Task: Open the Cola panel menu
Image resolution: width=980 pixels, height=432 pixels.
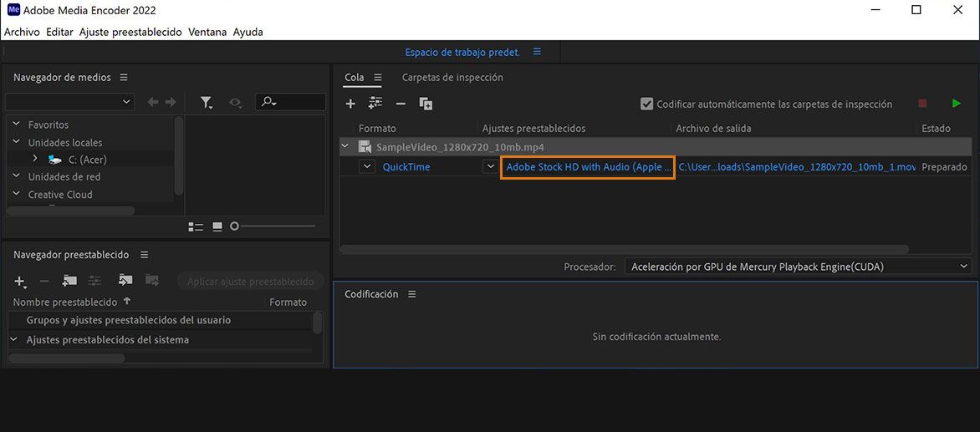Action: [x=377, y=78]
